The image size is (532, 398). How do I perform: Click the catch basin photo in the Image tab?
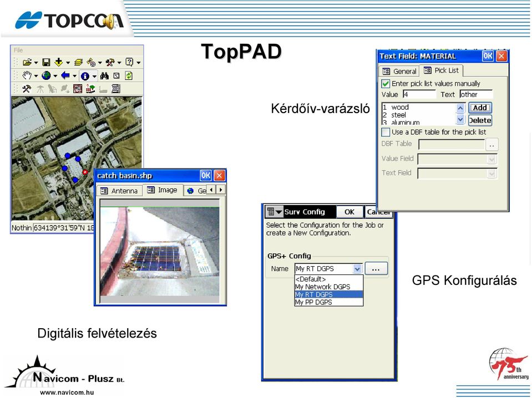tap(159, 251)
